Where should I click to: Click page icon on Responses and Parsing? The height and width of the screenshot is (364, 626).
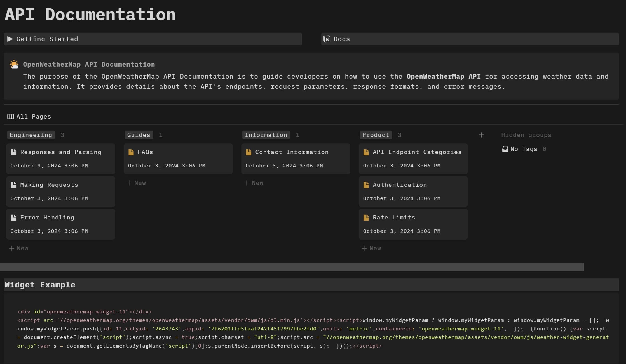(x=13, y=152)
